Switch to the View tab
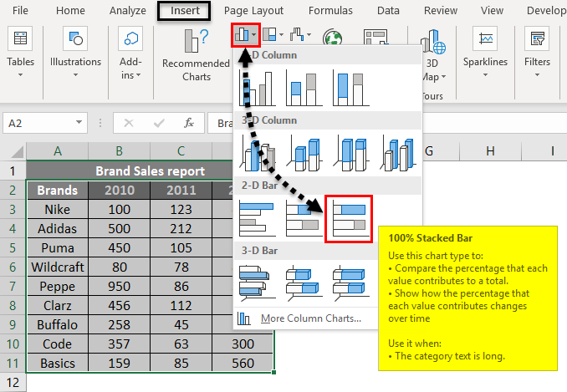 coord(492,11)
